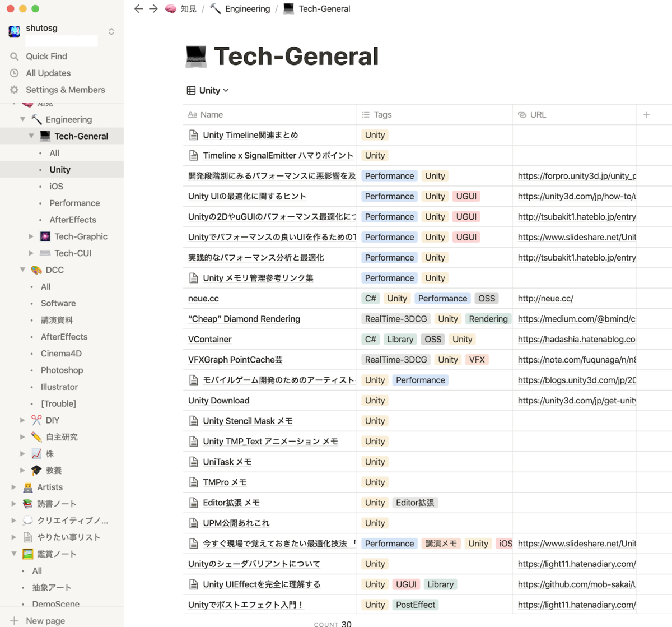
Task: Open the Unity view dropdown
Action: tap(208, 91)
